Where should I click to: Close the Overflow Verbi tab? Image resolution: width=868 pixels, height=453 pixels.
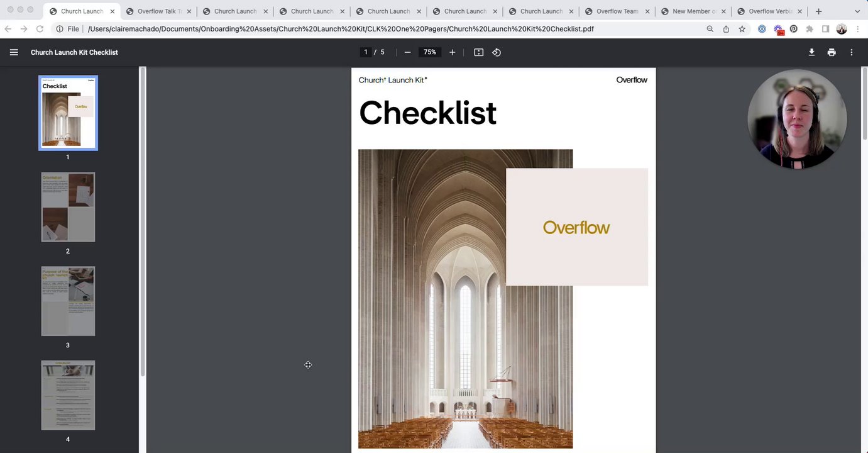point(800,11)
